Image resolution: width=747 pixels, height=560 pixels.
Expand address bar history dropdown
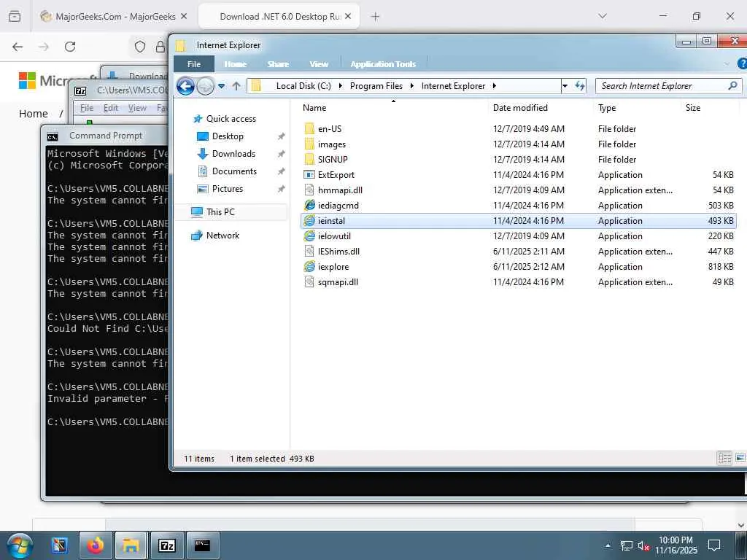[x=565, y=86]
